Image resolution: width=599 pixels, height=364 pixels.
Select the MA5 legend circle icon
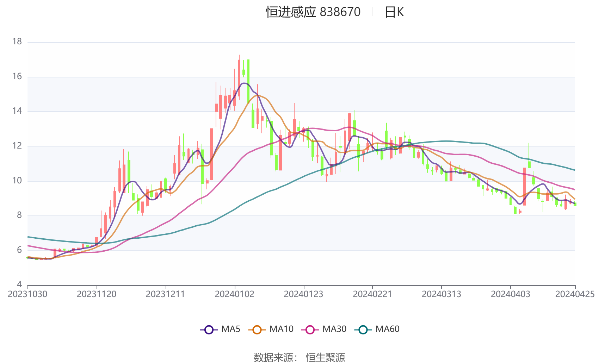click(209, 329)
